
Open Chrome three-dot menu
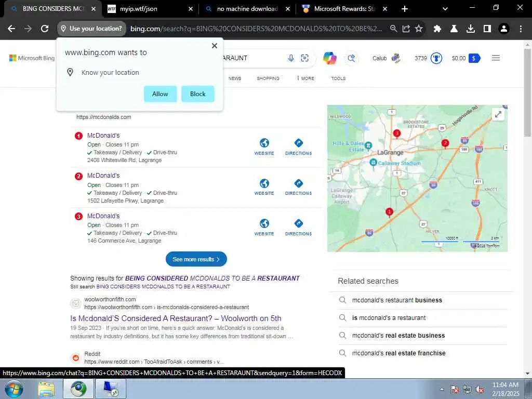(x=521, y=29)
